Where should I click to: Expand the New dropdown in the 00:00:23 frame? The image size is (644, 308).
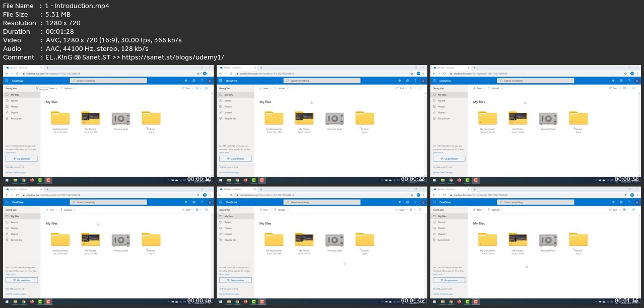click(x=266, y=88)
